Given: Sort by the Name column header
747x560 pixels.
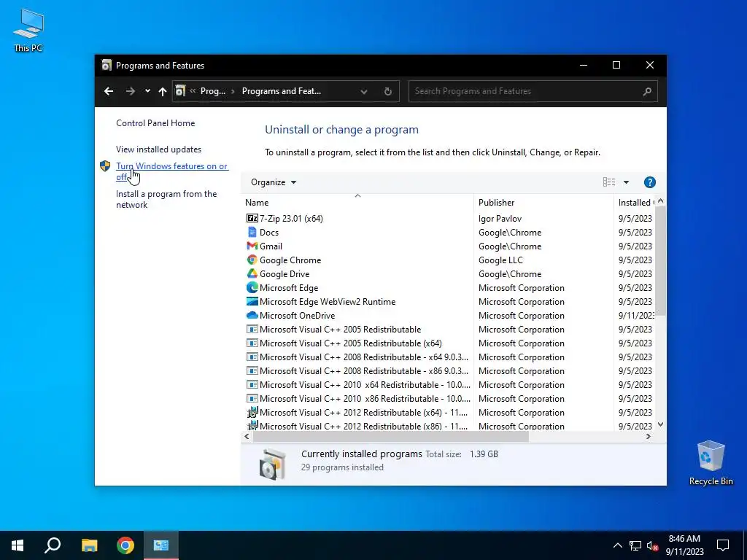Looking at the screenshot, I should [357, 203].
